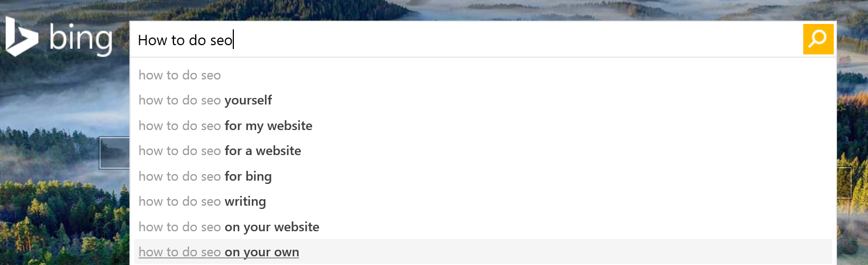The image size is (868, 265).
Task: Click the bold text 'for bing' in suggestions
Action: tap(248, 176)
